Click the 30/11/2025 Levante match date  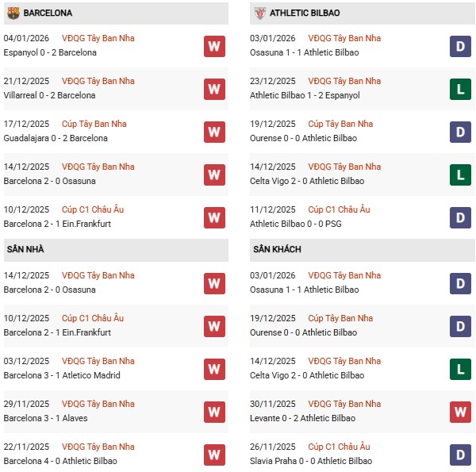click(x=273, y=404)
